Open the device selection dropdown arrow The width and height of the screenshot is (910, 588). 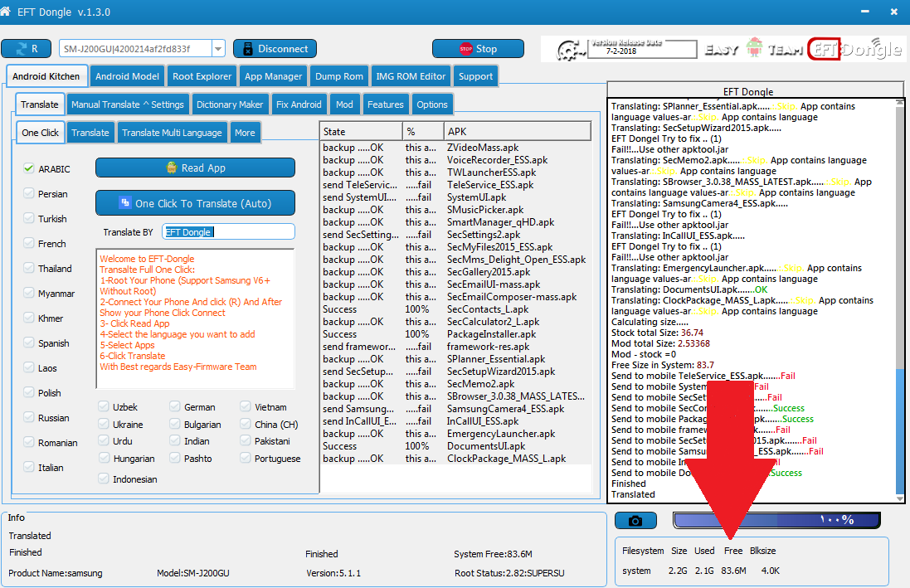pyautogui.click(x=218, y=49)
